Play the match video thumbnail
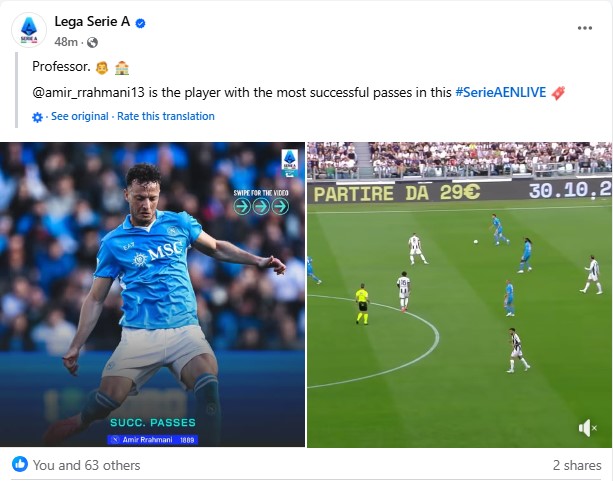613x481 pixels. [460, 294]
